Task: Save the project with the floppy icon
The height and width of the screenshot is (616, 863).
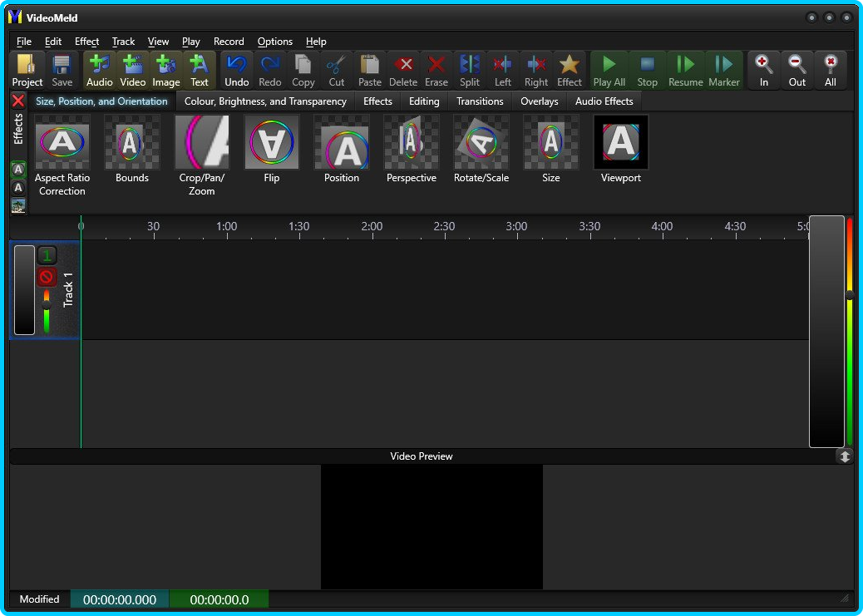Action: click(x=62, y=71)
